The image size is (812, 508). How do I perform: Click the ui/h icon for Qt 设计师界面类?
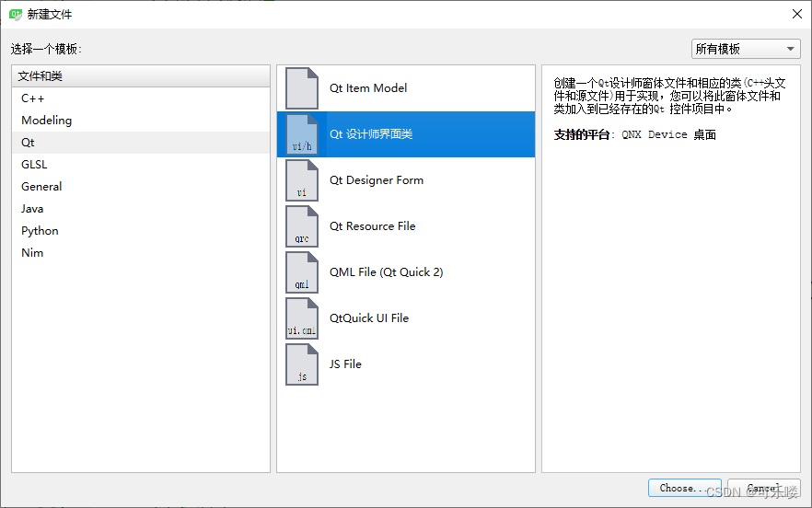302,134
